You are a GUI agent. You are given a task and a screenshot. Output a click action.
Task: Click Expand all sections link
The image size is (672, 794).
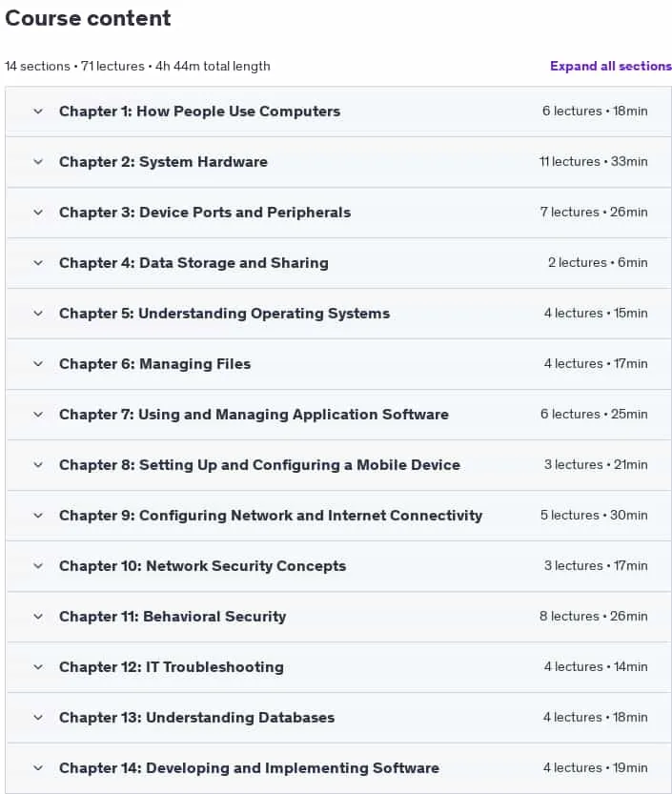611,67
